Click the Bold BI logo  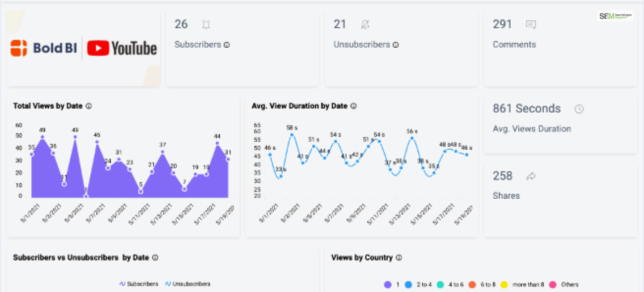point(44,48)
